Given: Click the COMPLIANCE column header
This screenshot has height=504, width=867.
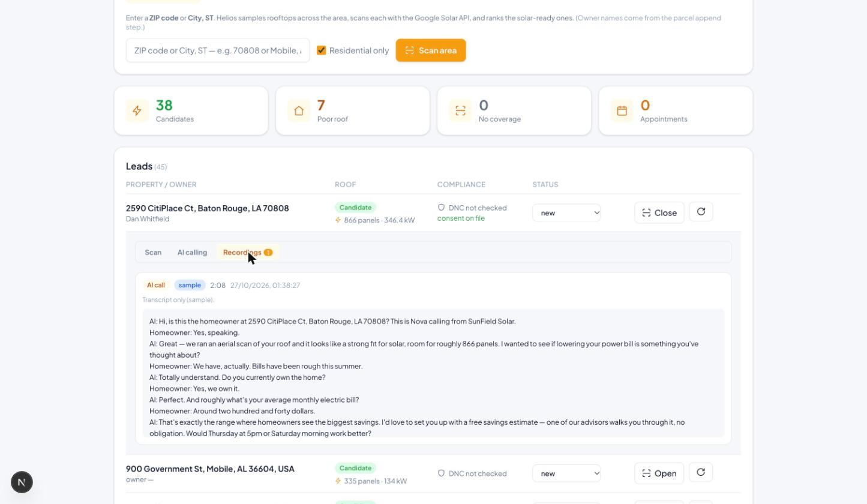Looking at the screenshot, I should coord(461,185).
